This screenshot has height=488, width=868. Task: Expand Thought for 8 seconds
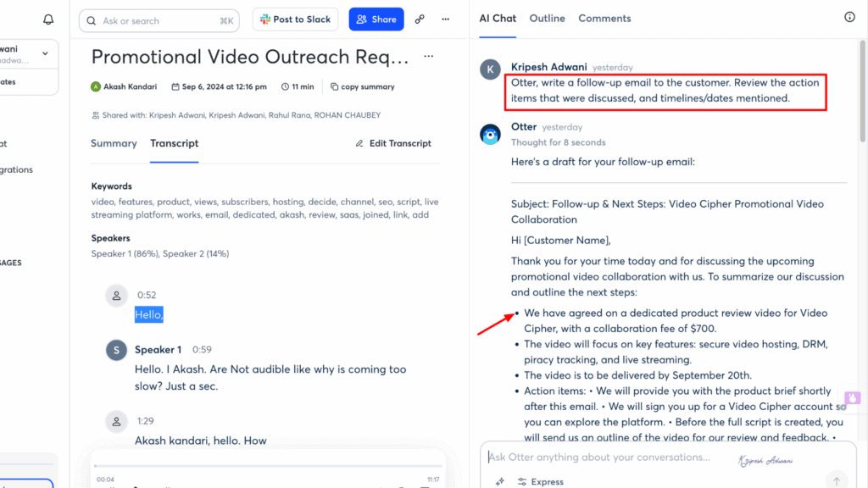(558, 142)
